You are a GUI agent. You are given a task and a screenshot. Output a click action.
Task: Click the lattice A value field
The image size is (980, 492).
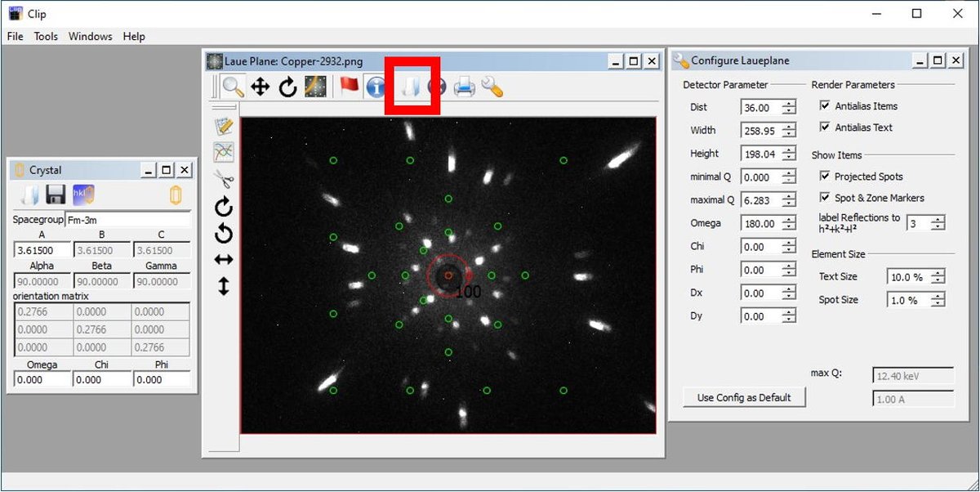tap(42, 251)
